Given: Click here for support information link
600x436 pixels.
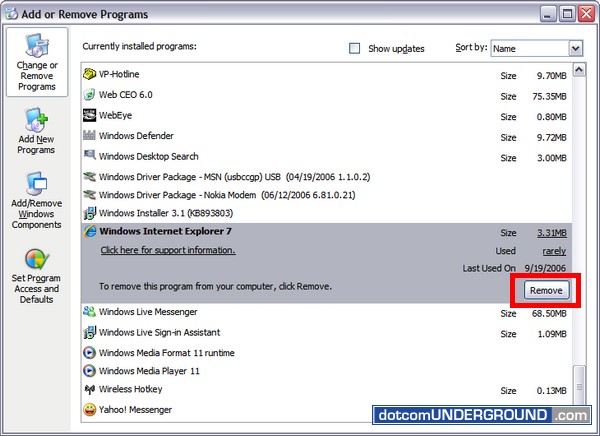Looking at the screenshot, I should tap(168, 250).
